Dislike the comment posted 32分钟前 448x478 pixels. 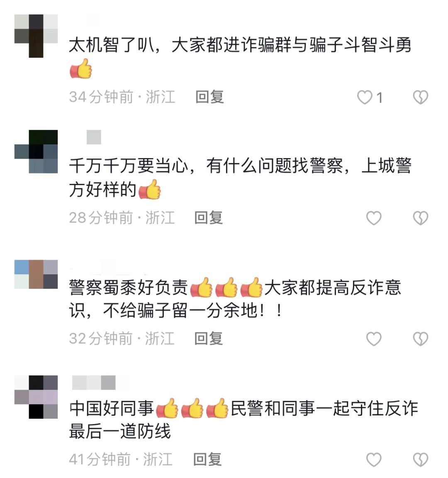tap(421, 339)
